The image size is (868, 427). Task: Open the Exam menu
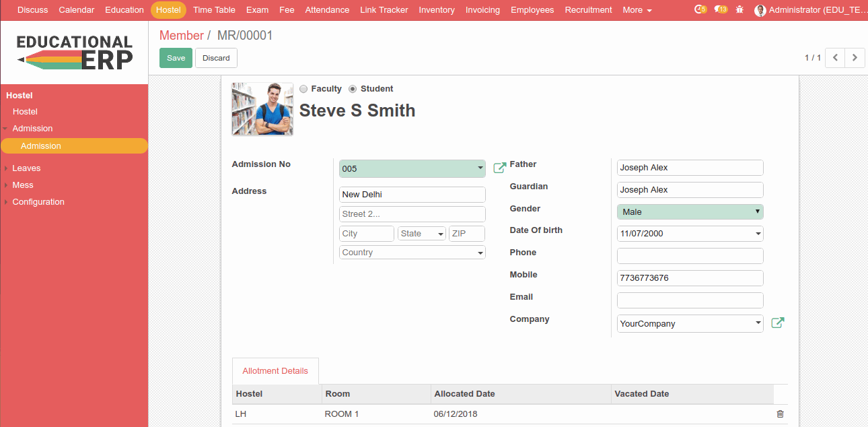[x=257, y=10]
